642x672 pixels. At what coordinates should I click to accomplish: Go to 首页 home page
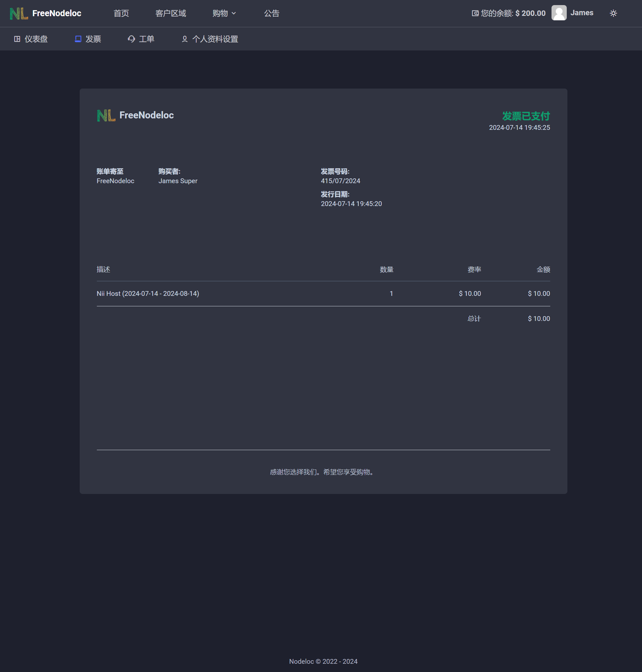121,13
